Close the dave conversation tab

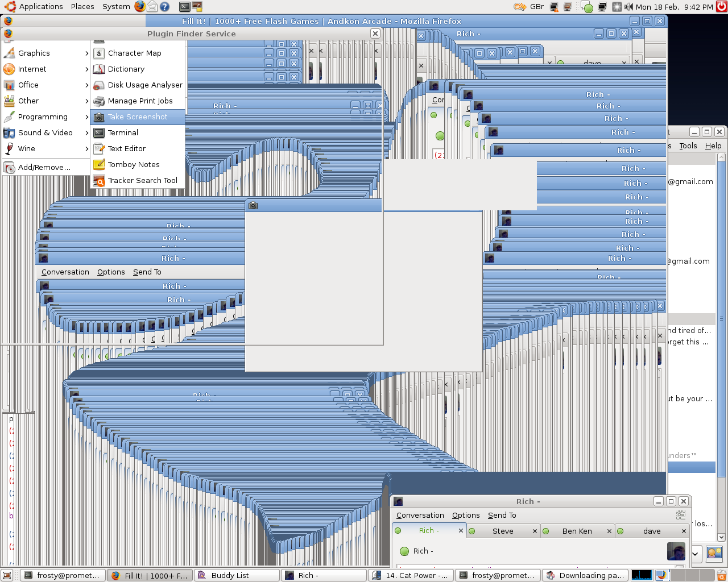(684, 531)
